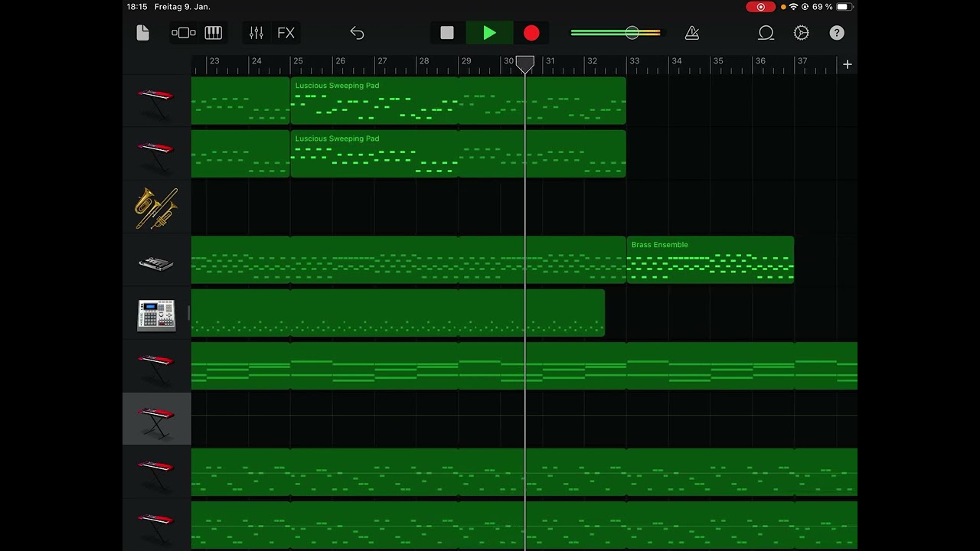Start playback with Play button
980x551 pixels.
(x=489, y=33)
